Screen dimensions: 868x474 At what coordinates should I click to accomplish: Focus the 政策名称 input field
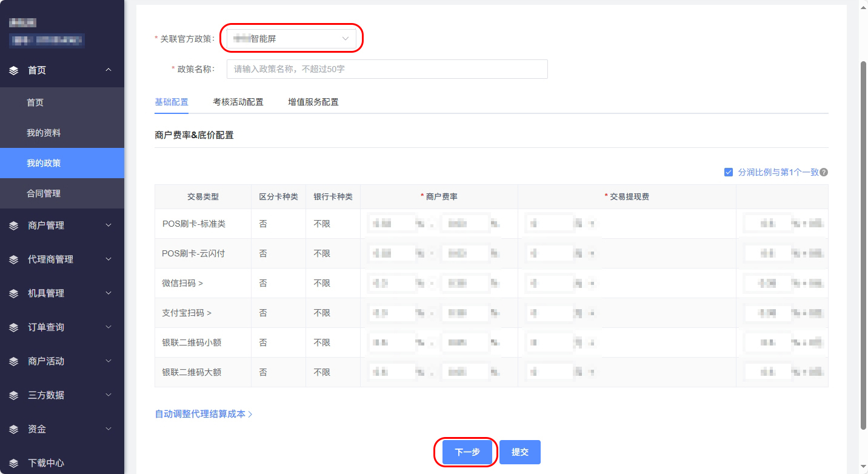click(x=387, y=69)
